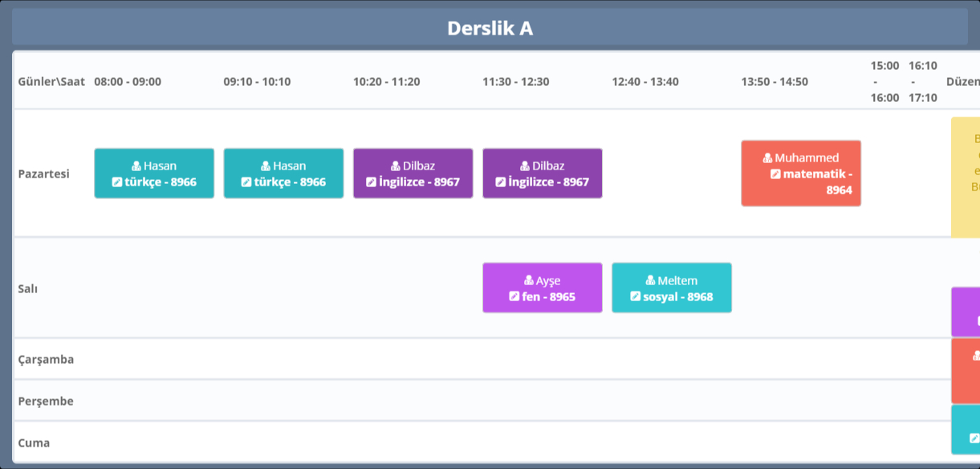
Task: Select the Ayşe fen purple lesson card
Action: tap(543, 288)
